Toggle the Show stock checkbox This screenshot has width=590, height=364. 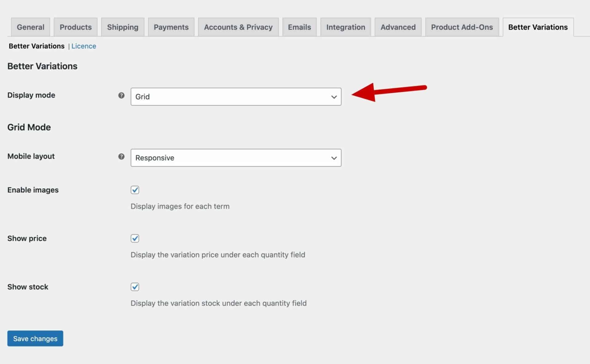coord(135,287)
